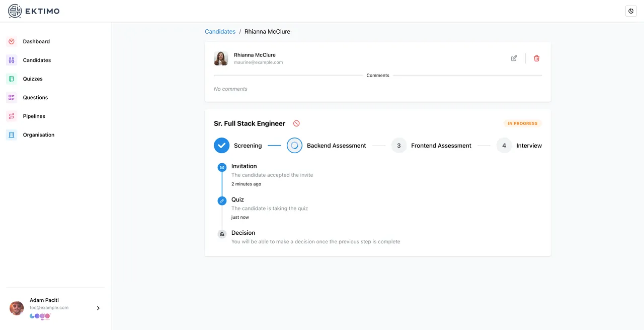Click the Dashboard gauge icon in sidebar

(12, 41)
